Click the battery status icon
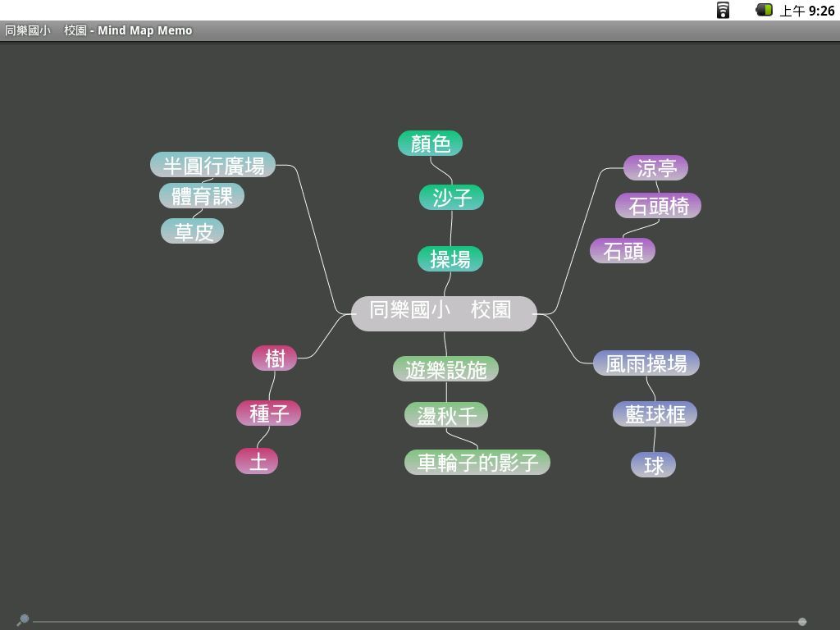This screenshot has width=840, height=630. point(764,10)
